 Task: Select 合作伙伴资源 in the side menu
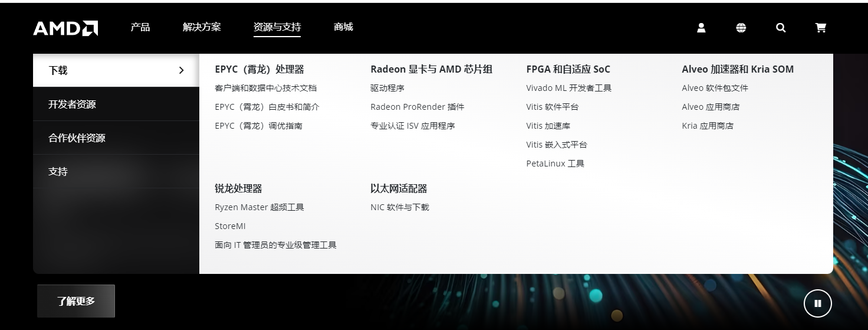pos(116,138)
